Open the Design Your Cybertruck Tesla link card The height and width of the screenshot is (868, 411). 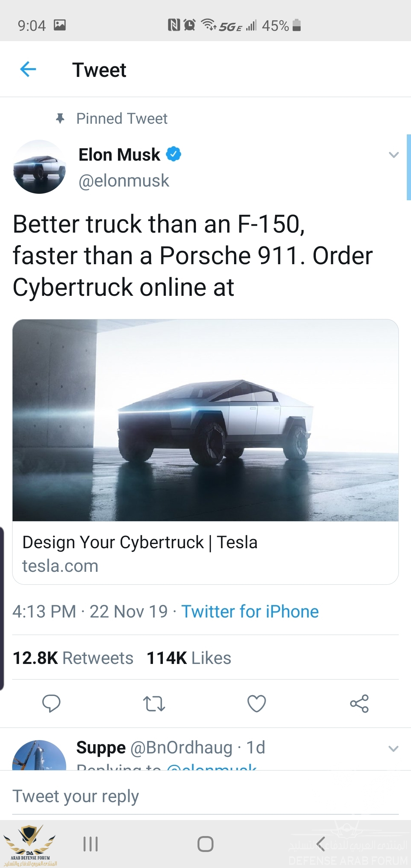click(x=140, y=554)
